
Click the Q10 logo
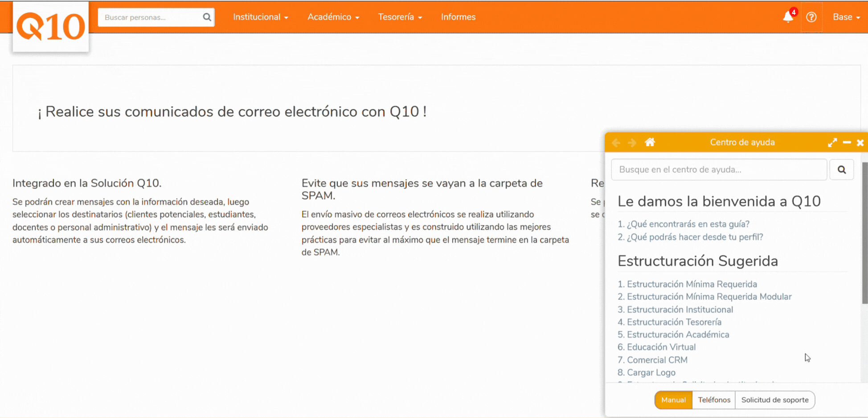pos(51,27)
